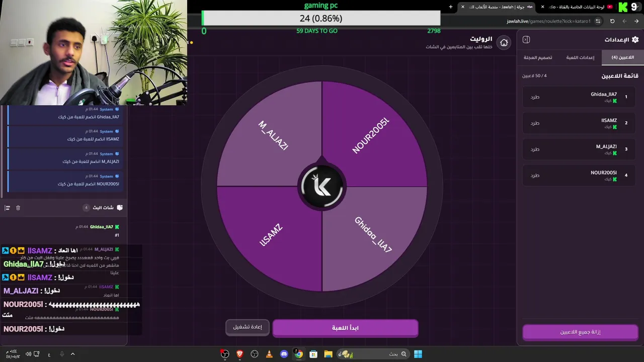Reload the page with browser refresh icon

click(612, 21)
